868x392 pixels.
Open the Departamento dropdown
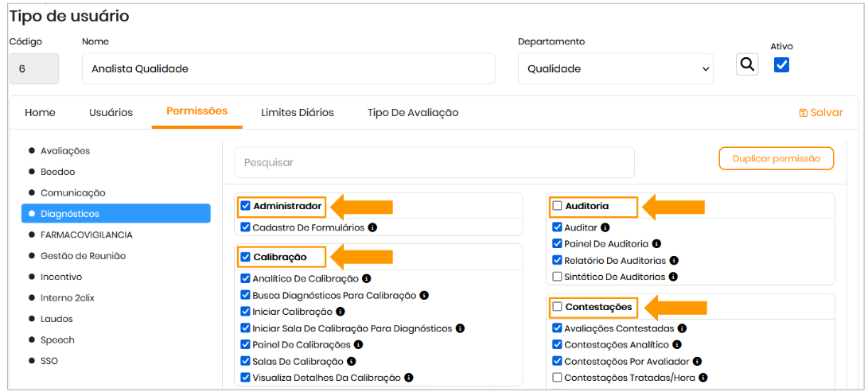[x=615, y=69]
